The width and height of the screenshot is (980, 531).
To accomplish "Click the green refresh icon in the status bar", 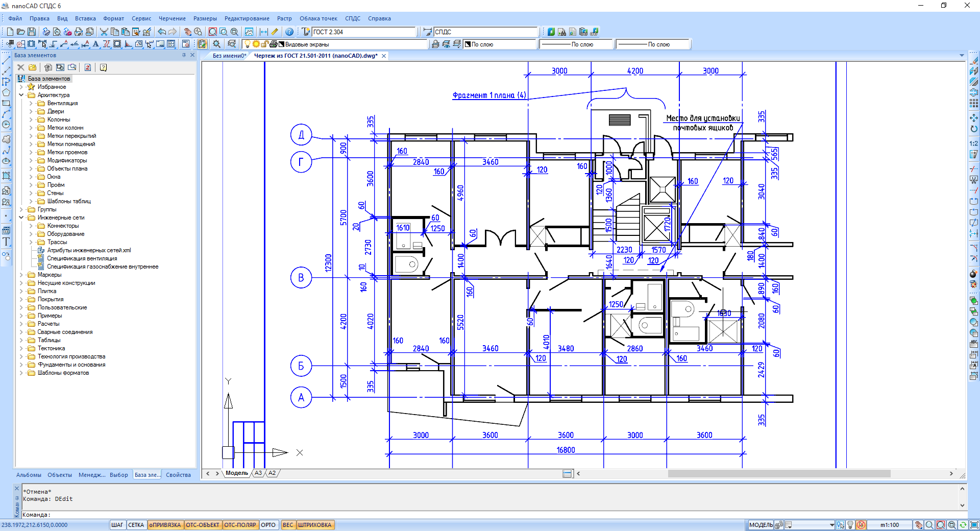I will point(963,525).
